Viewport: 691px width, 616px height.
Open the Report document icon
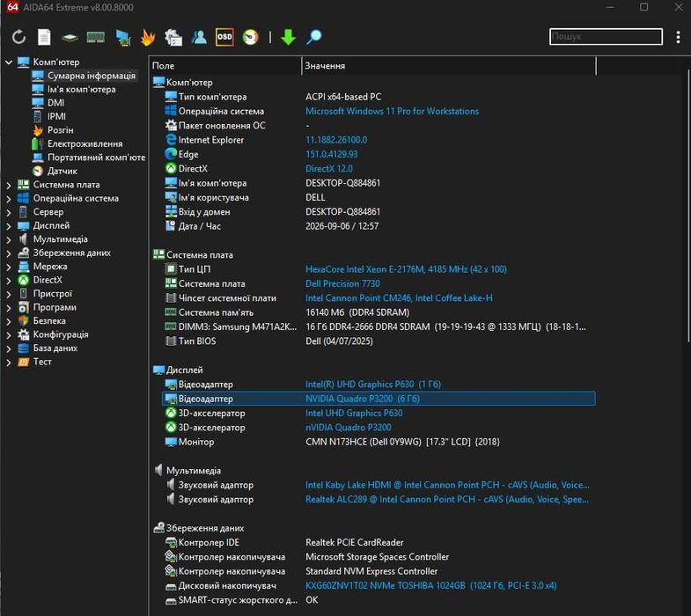[x=44, y=37]
